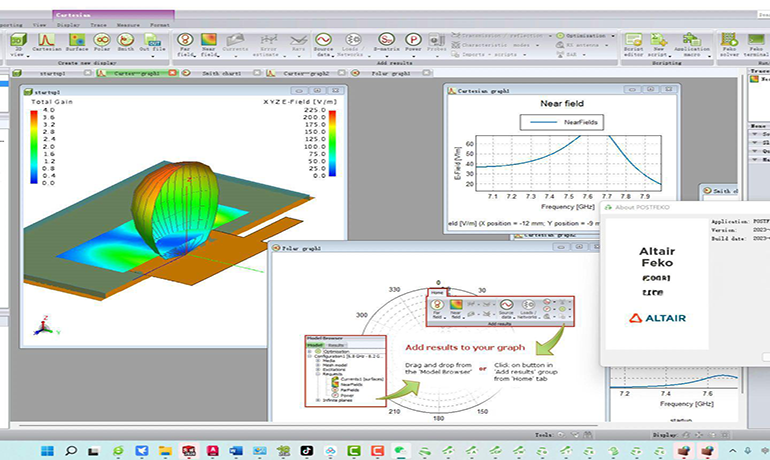The width and height of the screenshot is (770, 460).
Task: Run the Feko solver
Action: coord(729,45)
